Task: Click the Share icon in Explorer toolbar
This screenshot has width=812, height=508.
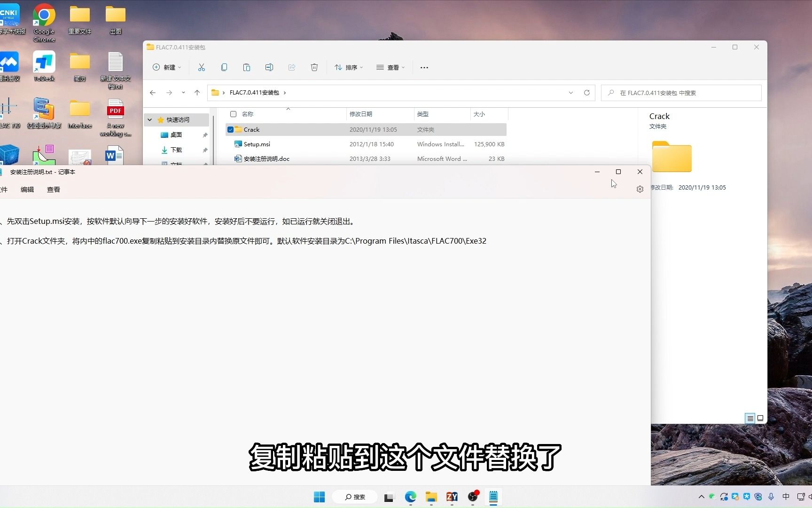Action: [x=292, y=67]
